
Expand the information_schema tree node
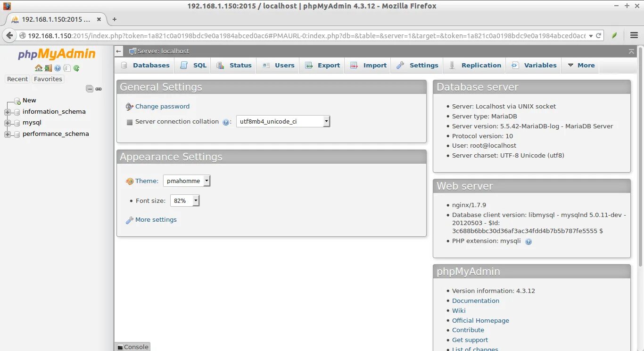coord(8,112)
